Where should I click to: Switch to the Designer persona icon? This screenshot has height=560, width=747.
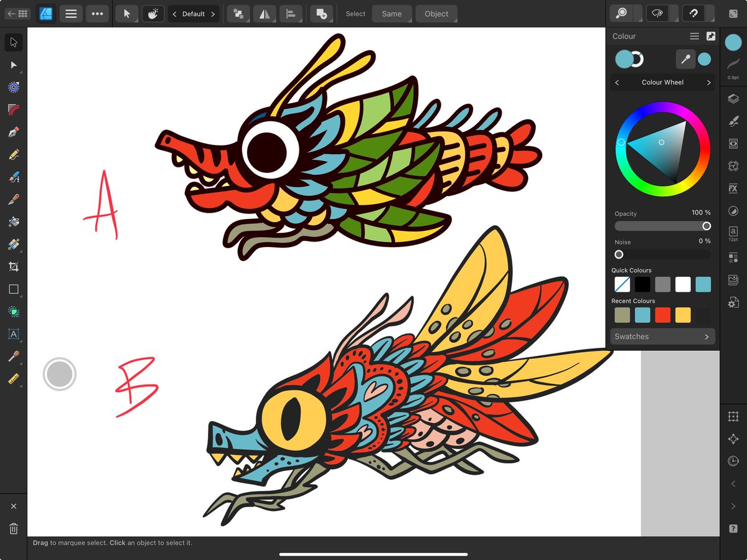[x=46, y=13]
